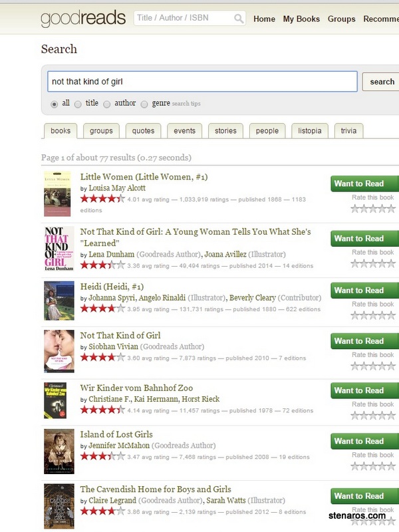399x532 pixels.
Task: Rate Lena Dunham's book with the star widget
Action: tap(373, 263)
